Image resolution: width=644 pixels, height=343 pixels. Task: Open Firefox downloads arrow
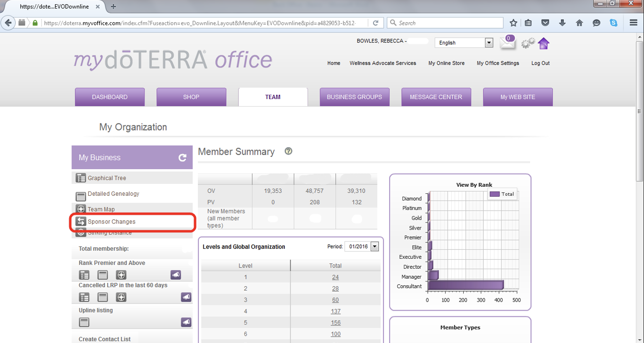point(562,23)
